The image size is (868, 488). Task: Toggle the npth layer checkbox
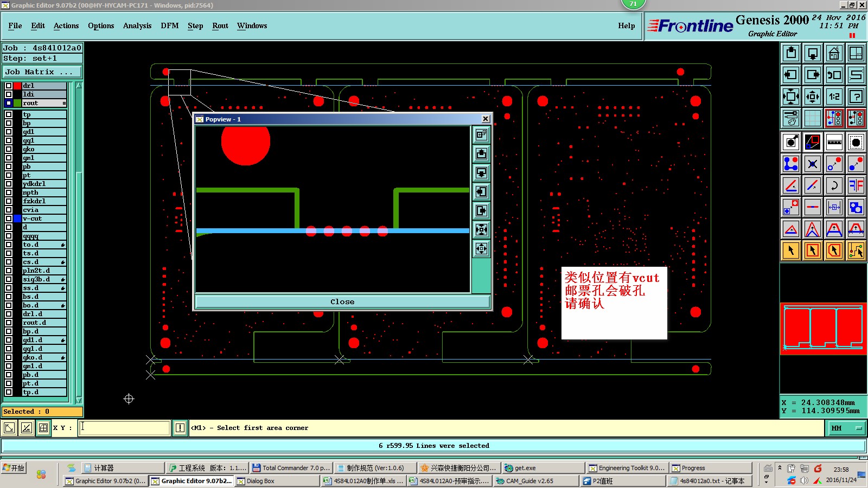pos(9,192)
